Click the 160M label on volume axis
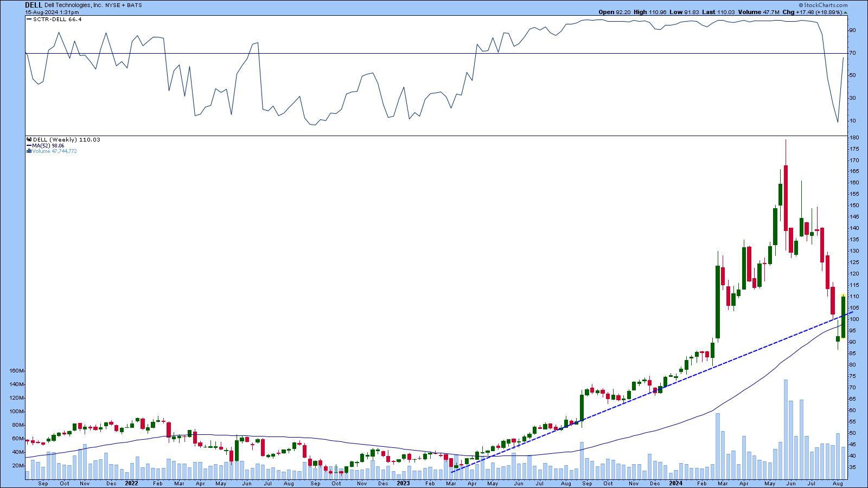The width and height of the screenshot is (868, 488). tap(16, 371)
